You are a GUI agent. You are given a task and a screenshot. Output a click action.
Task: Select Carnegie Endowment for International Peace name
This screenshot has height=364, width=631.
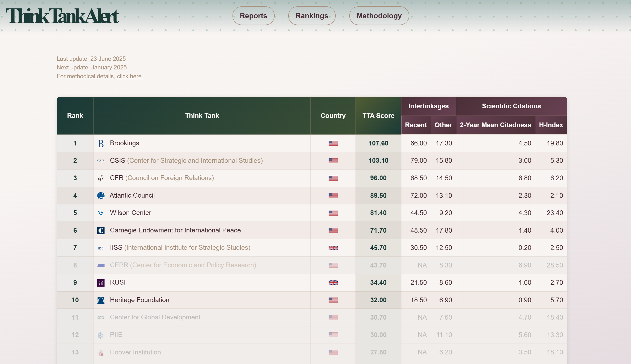point(175,230)
